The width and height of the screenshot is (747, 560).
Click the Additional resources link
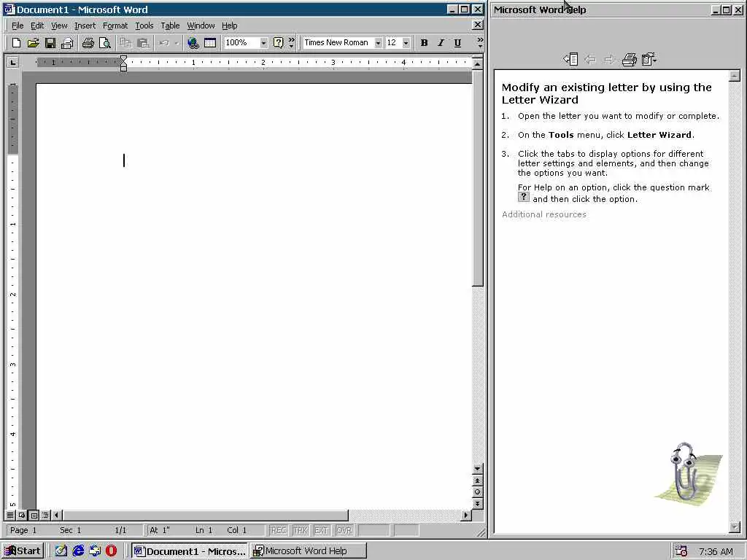click(x=544, y=214)
